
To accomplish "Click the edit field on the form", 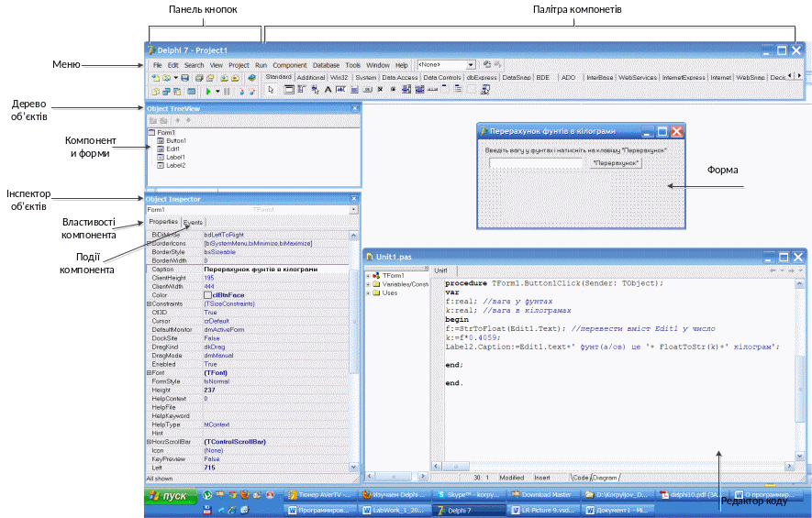I will coord(536,163).
